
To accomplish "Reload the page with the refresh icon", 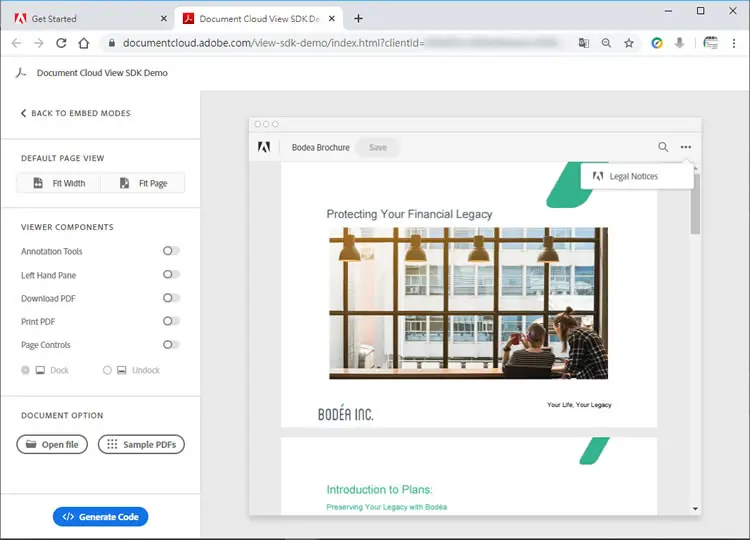I will [x=61, y=43].
